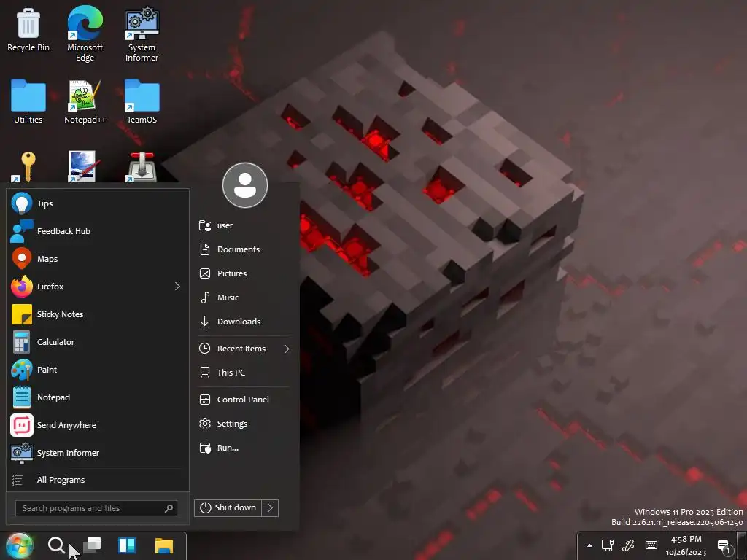Open the TeamOS folder shortcut
This screenshot has width=747, height=560.
click(142, 101)
